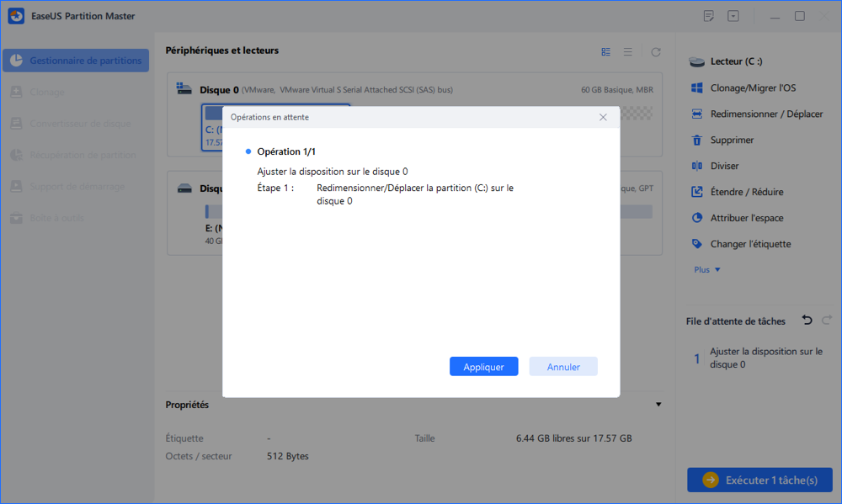
Task: Click the Boîte à outils icon
Action: tap(16, 218)
